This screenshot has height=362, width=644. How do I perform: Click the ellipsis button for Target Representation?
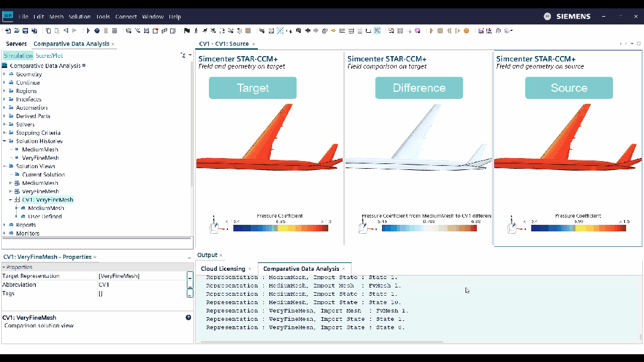[x=190, y=276]
